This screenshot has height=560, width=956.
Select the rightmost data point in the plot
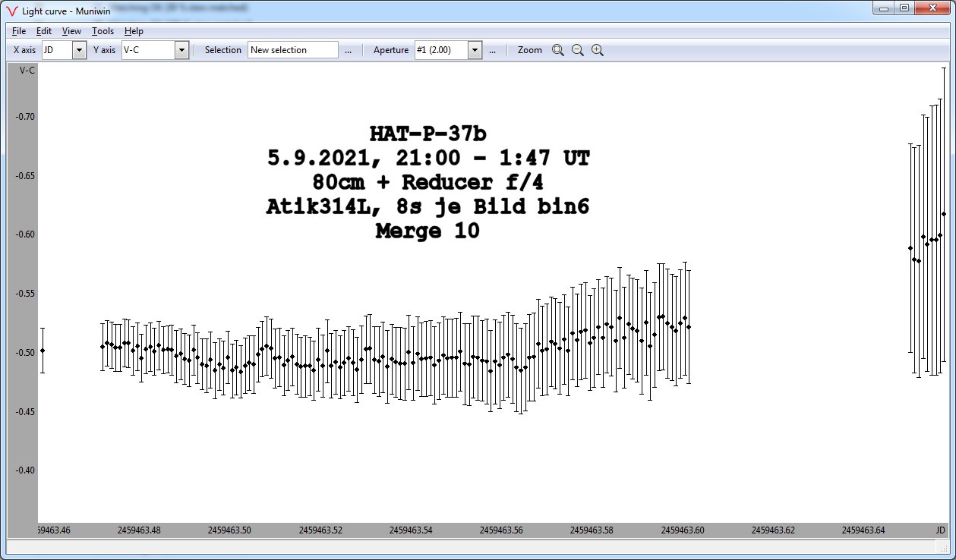click(944, 214)
